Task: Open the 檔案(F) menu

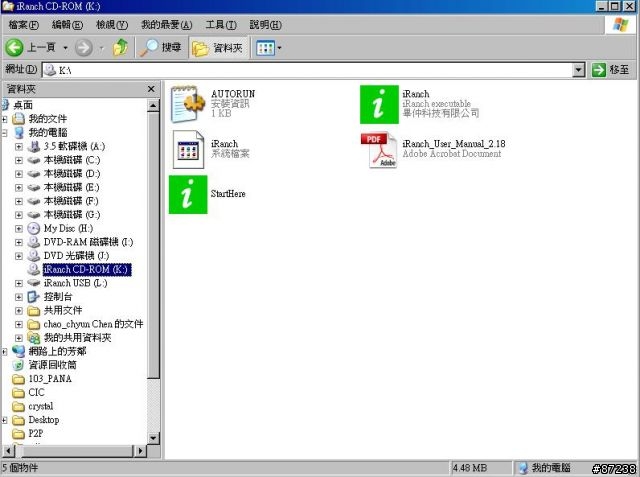Action: 23,25
